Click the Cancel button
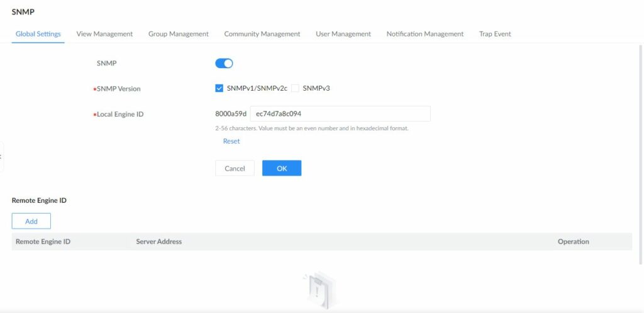 (235, 168)
